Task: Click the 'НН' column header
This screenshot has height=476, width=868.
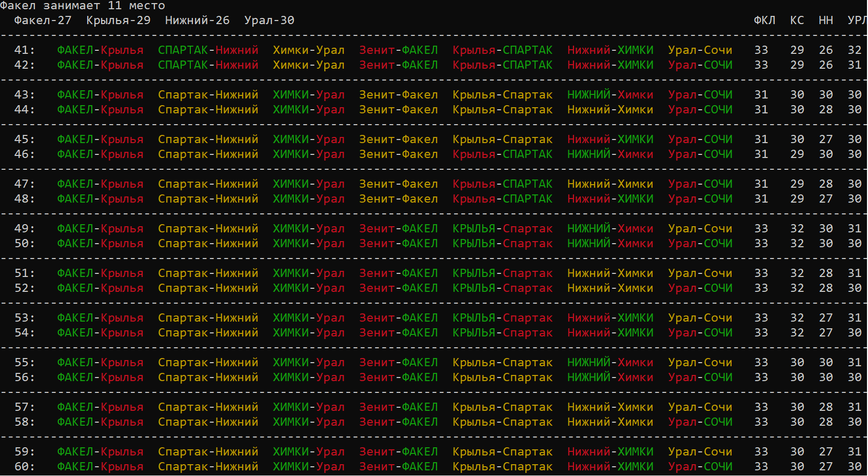Action: click(826, 21)
